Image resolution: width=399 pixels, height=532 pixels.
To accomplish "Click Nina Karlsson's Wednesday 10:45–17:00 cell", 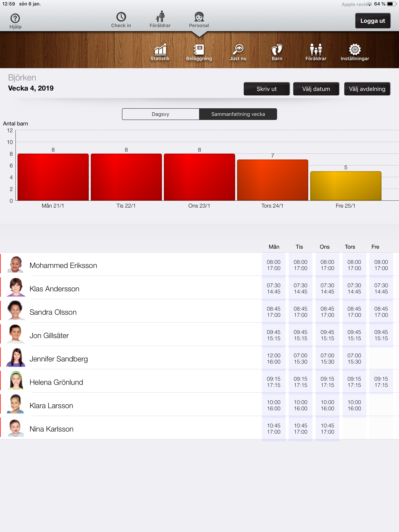I will click(327, 429).
